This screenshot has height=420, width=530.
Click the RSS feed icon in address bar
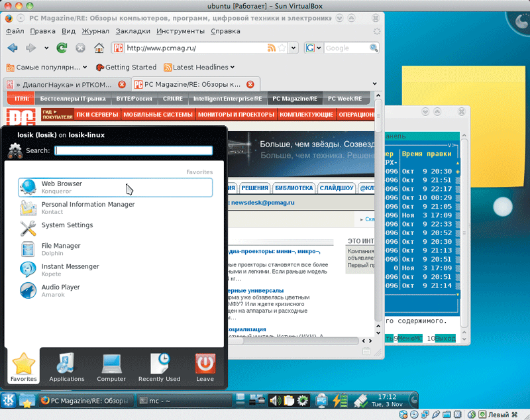point(272,48)
